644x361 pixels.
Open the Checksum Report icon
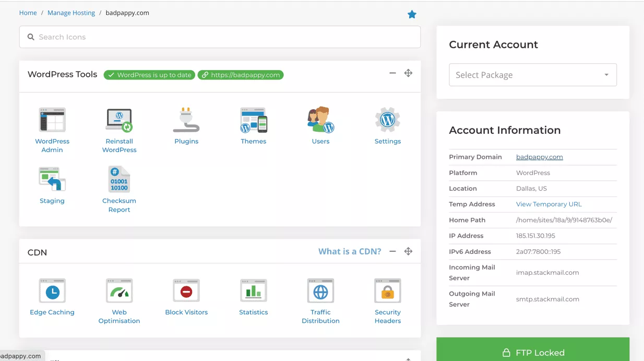coord(119,179)
